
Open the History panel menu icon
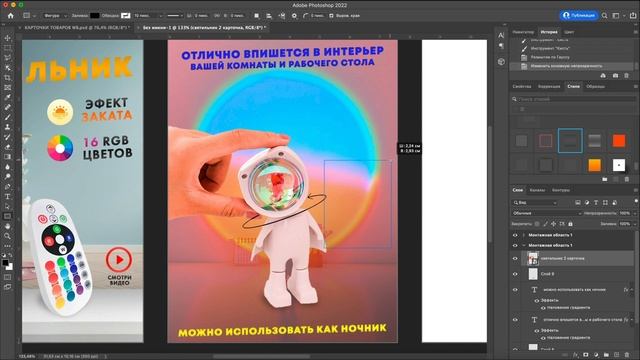coord(636,31)
